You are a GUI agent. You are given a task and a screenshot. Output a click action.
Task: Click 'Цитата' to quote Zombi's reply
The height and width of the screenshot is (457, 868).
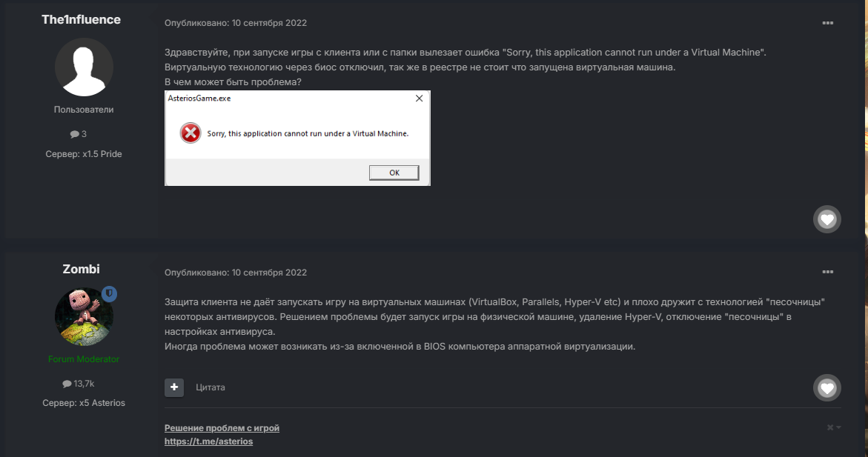[x=211, y=387]
